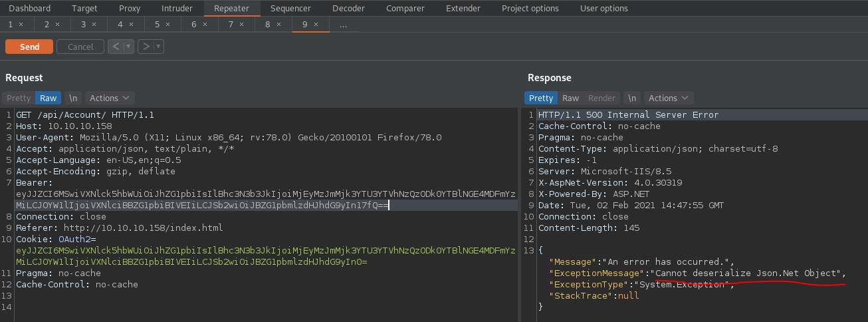Expand the Response Actions dropdown

tap(669, 98)
